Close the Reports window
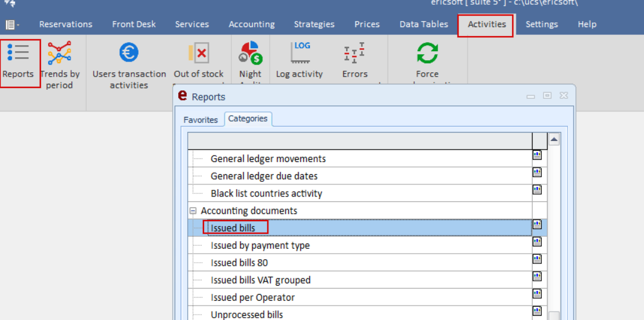Image resolution: width=644 pixels, height=320 pixels. point(564,95)
